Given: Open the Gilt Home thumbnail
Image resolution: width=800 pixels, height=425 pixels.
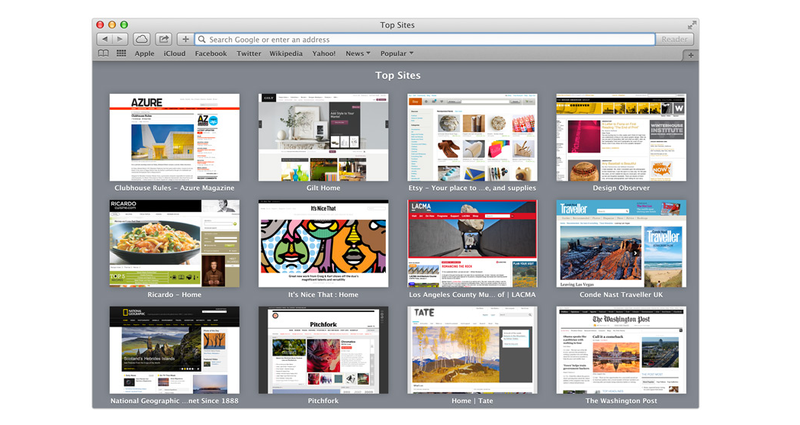Looking at the screenshot, I should pos(323,137).
